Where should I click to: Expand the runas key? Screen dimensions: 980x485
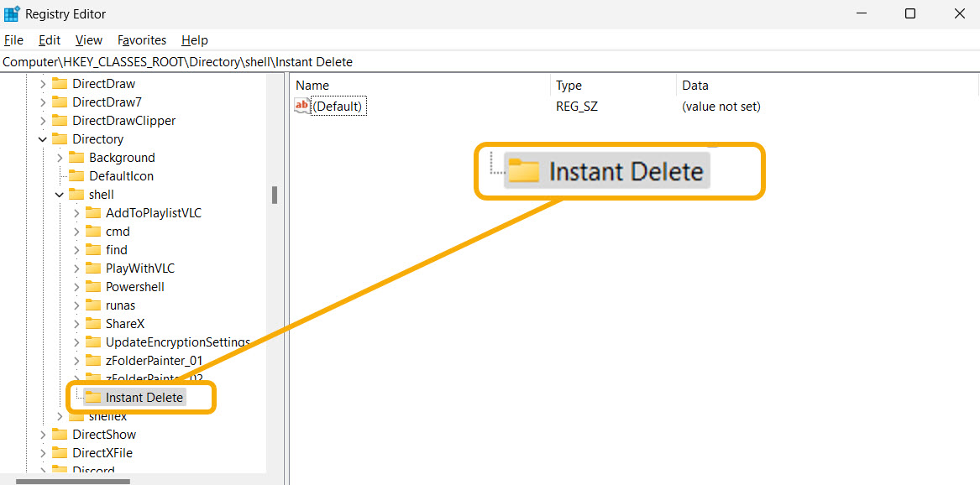point(76,305)
